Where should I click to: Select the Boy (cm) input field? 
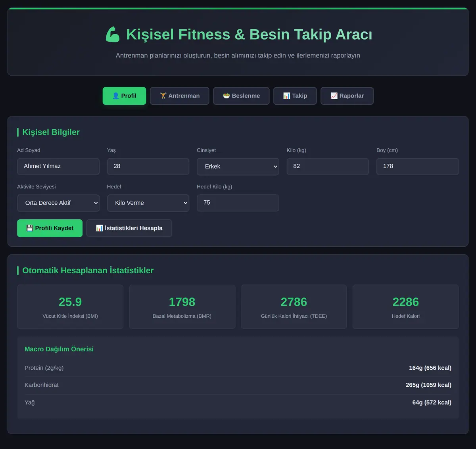(x=418, y=167)
